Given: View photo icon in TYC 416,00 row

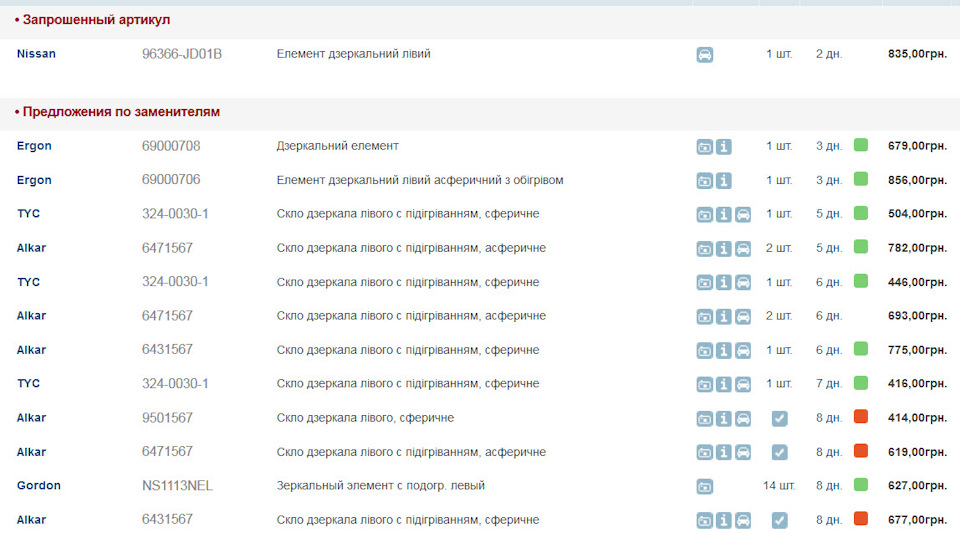Looking at the screenshot, I should pos(705,384).
